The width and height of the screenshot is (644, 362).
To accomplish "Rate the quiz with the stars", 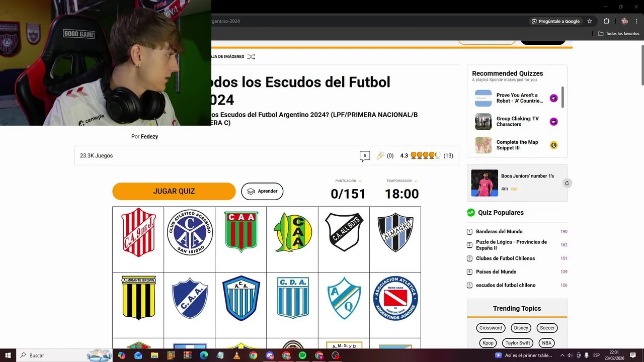I will (425, 156).
